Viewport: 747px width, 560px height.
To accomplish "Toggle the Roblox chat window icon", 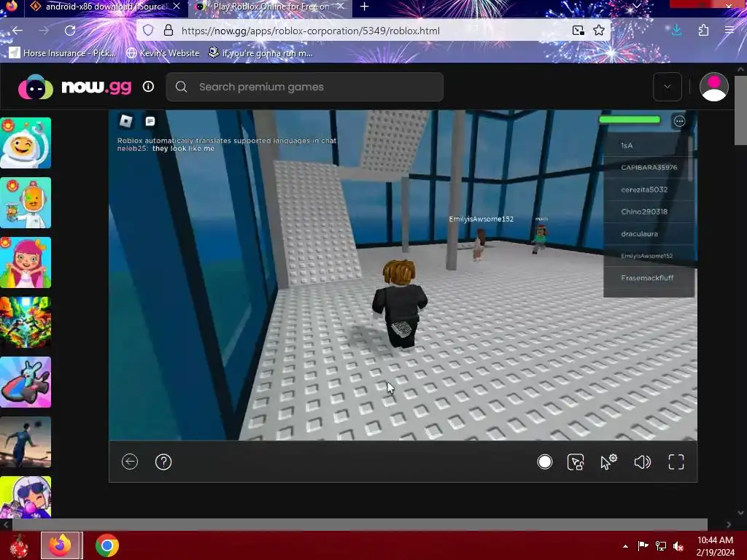I will [x=150, y=122].
